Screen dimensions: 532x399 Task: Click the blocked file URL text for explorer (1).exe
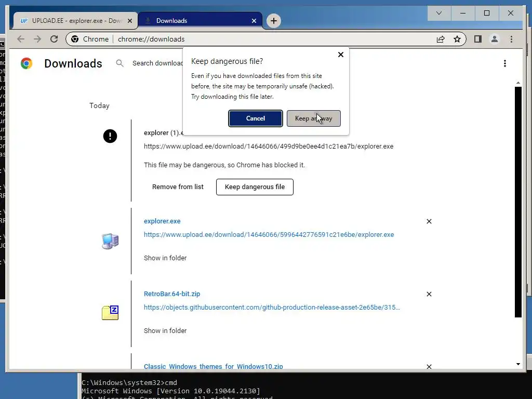269,147
